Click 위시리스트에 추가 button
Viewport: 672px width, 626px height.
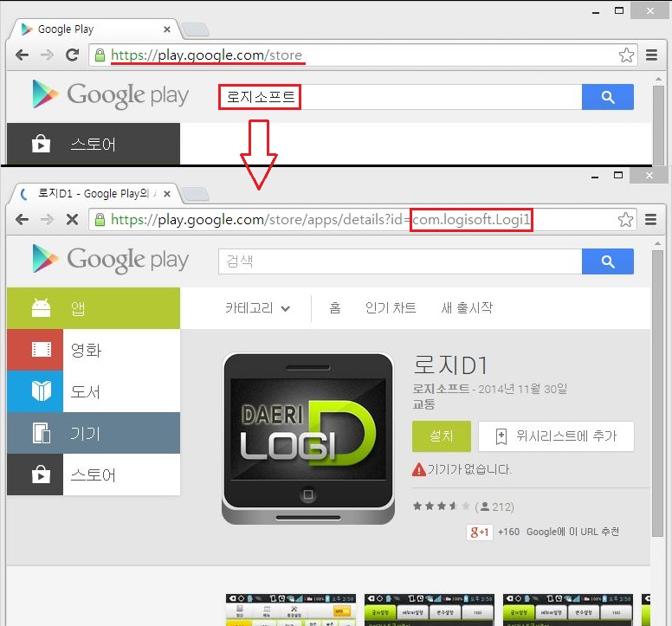pos(556,436)
